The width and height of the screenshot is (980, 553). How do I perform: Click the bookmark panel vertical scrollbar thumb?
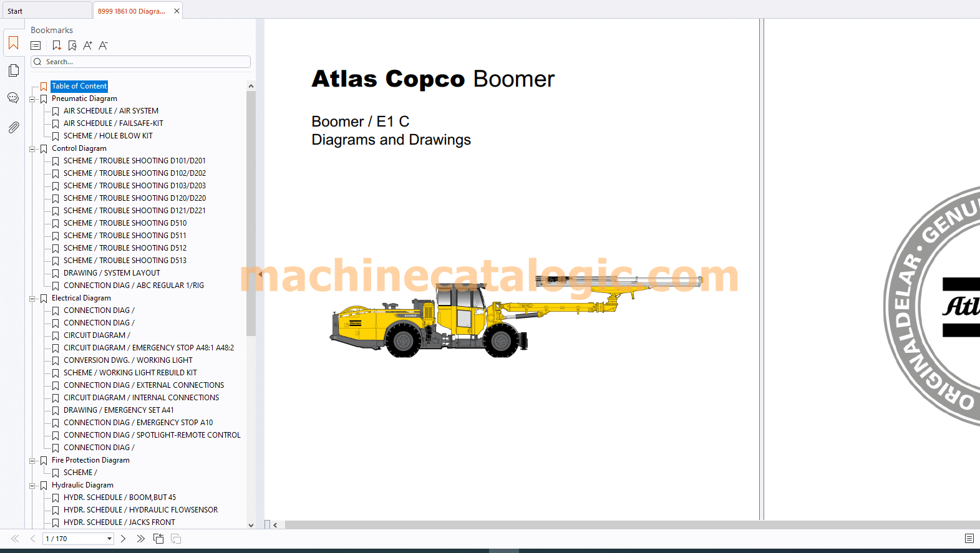[x=251, y=213]
